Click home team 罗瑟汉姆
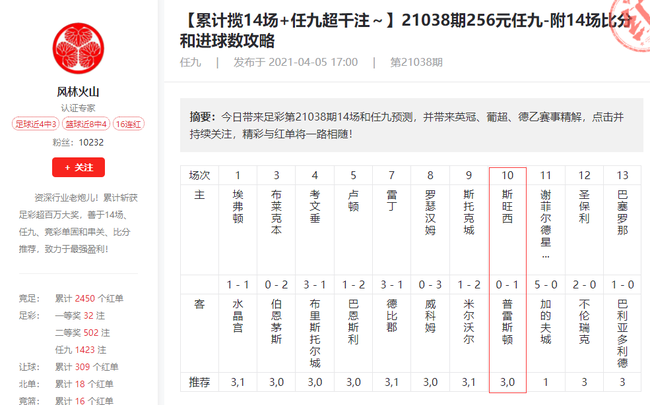This screenshot has width=650, height=405. [430, 212]
